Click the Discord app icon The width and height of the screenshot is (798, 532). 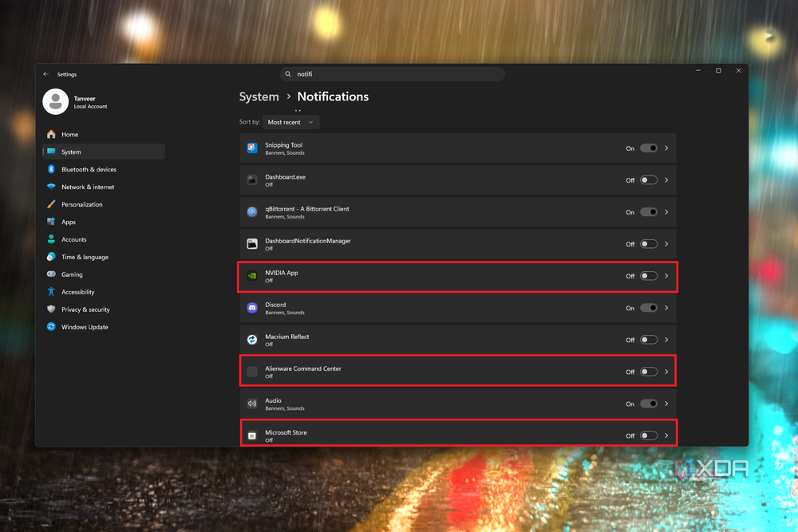252,308
